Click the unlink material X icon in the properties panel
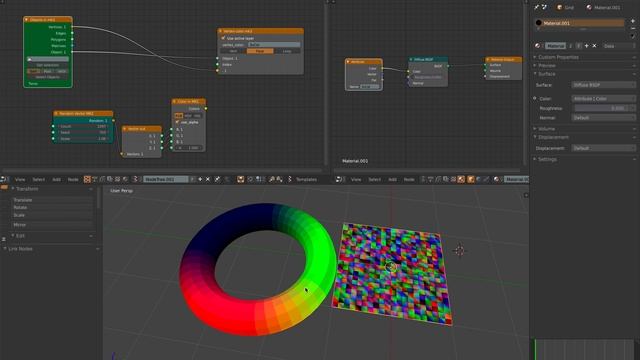The height and width of the screenshot is (360, 640). (x=594, y=46)
